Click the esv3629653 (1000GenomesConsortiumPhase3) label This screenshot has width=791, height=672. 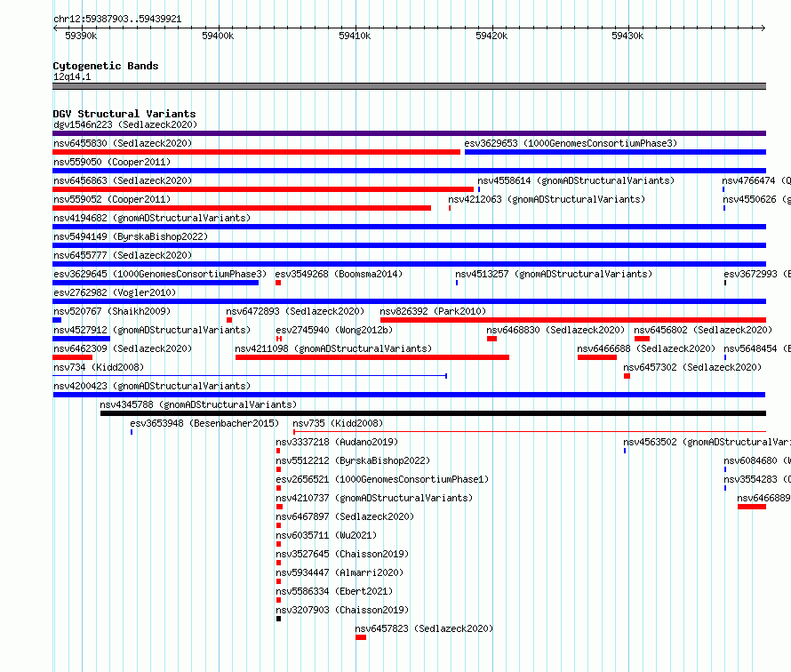click(x=571, y=143)
